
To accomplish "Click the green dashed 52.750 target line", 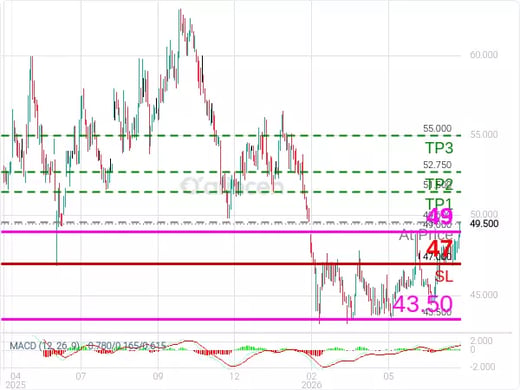I will point(231,172).
